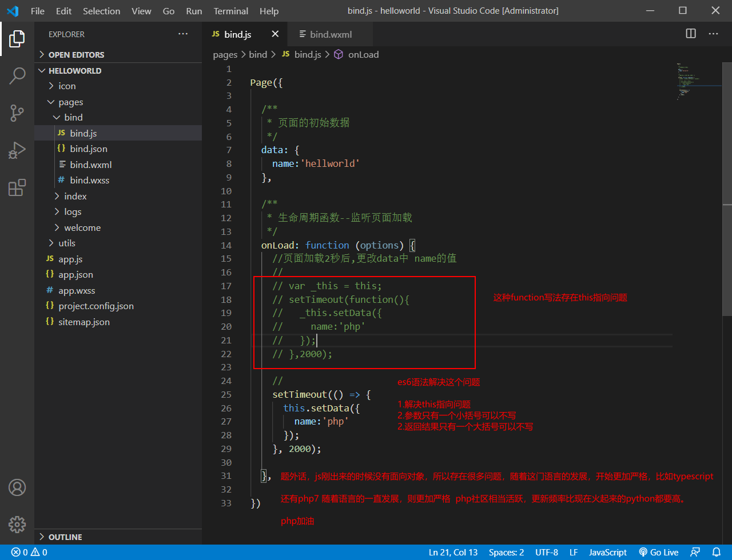Change JavaScript language mode in status bar
The image size is (732, 560).
[608, 553]
